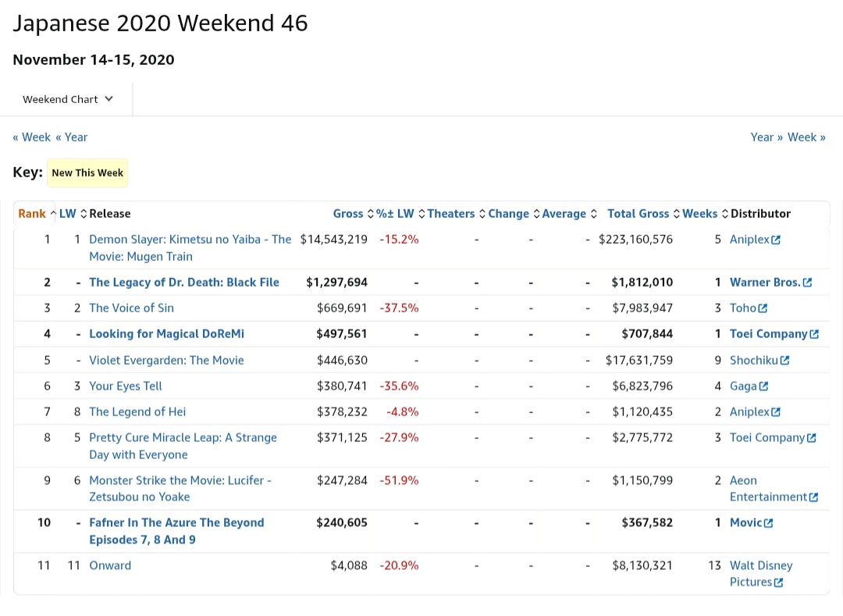Screen dimensions: 843x616
Task: Click external link icon beside Movic
Action: (x=768, y=523)
